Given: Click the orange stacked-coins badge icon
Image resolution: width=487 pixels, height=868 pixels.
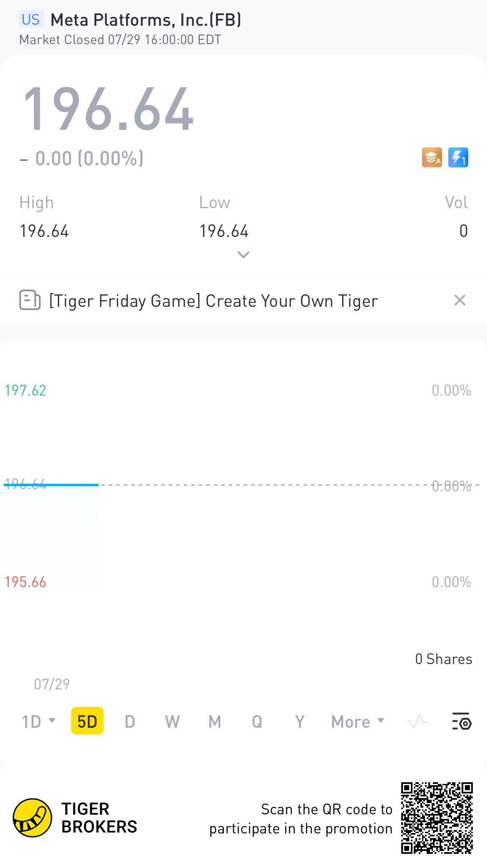Looking at the screenshot, I should (x=432, y=157).
